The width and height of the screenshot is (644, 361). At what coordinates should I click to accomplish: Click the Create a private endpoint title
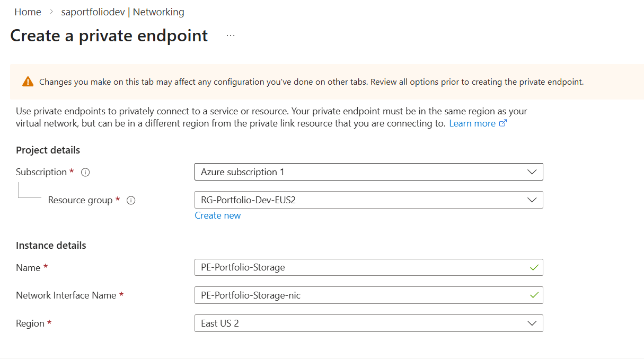click(109, 36)
